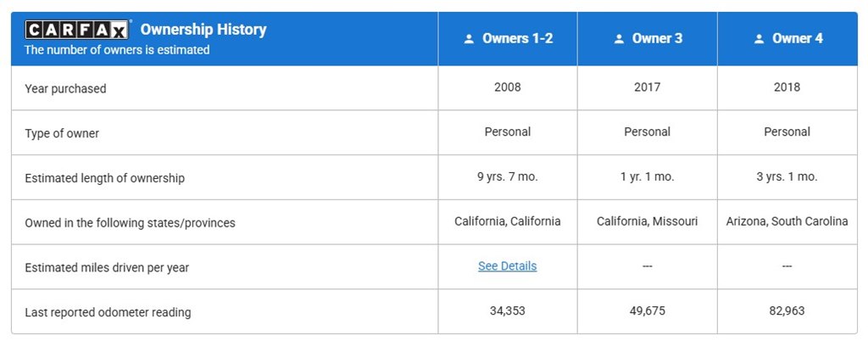This screenshot has height=341, width=868.
Task: Click the person icon beside Owner 4
Action: (x=759, y=39)
